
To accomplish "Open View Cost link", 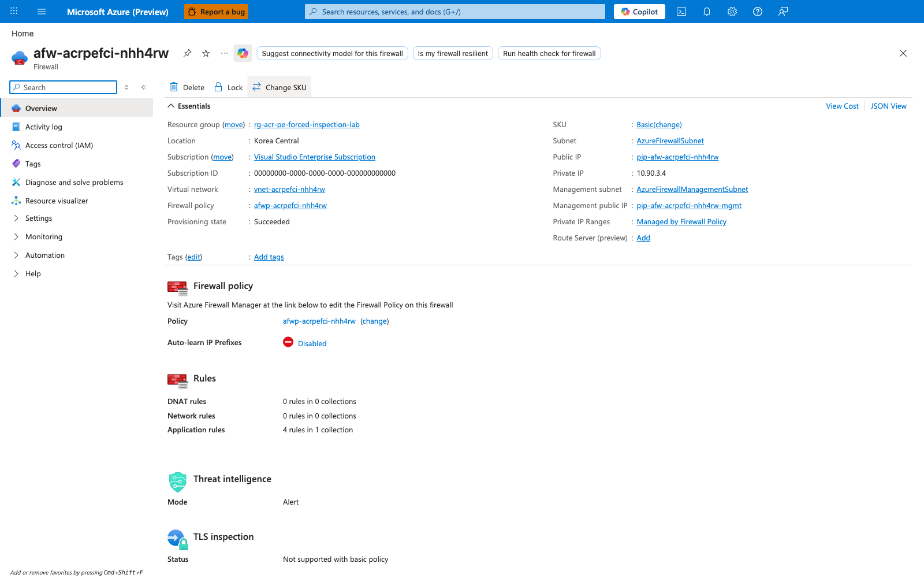I will click(842, 106).
